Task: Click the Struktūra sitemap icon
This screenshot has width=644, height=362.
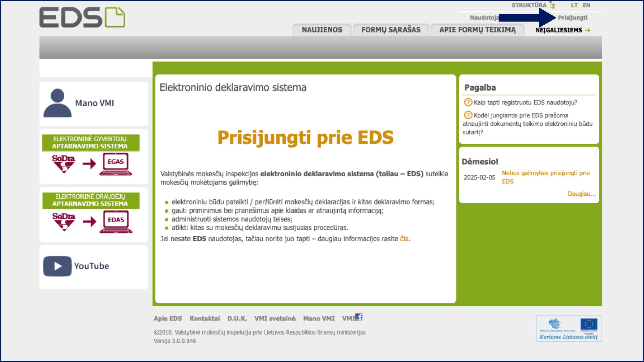Action: 552,5
